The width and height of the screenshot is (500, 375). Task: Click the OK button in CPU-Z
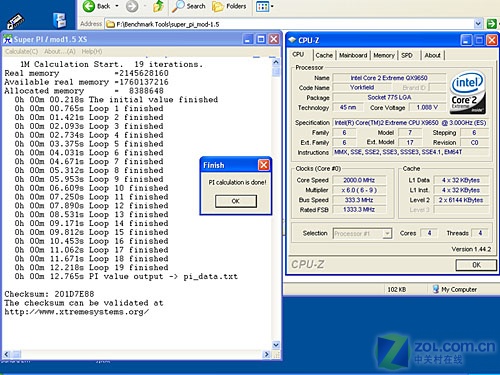476,265
